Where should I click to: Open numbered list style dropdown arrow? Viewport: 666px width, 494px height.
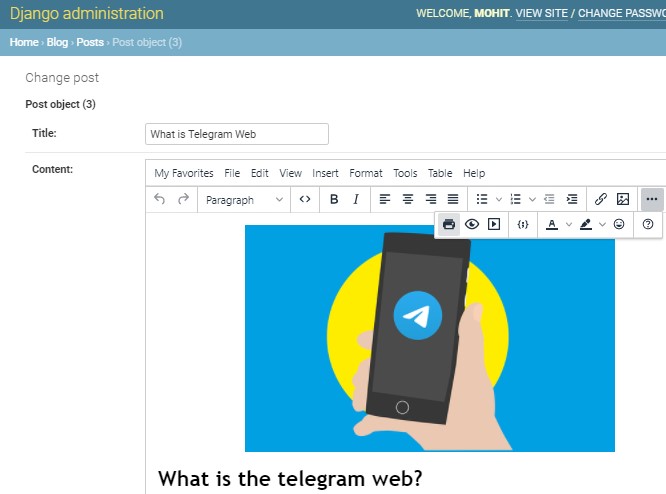532,199
